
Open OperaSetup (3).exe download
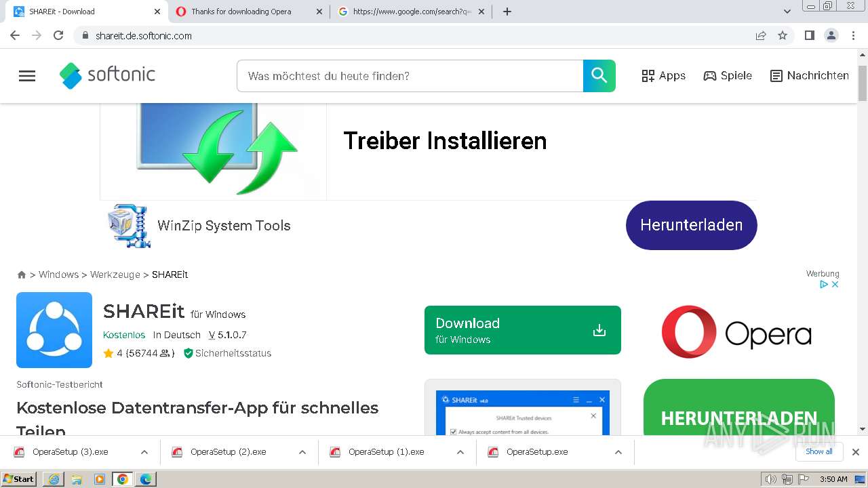click(71, 452)
